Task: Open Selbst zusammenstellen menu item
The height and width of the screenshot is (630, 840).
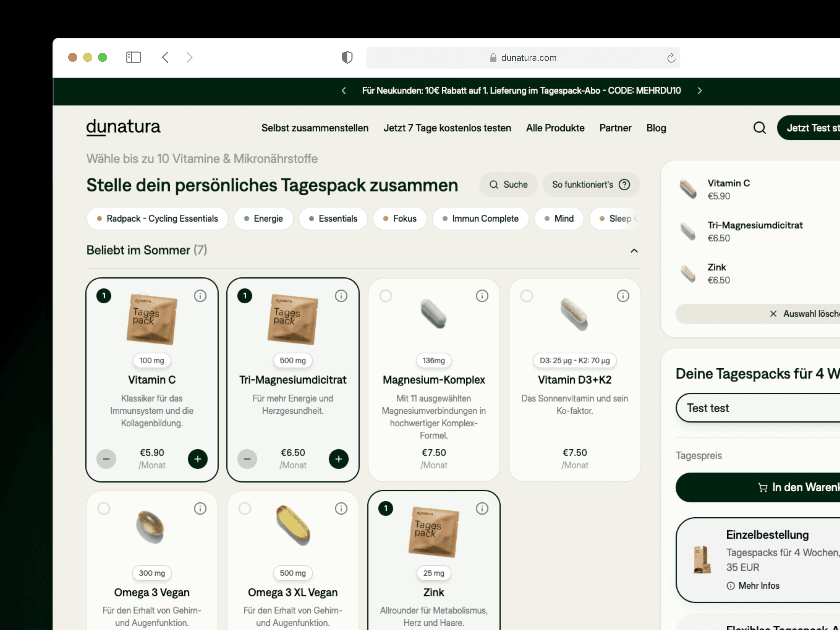Action: 315,128
